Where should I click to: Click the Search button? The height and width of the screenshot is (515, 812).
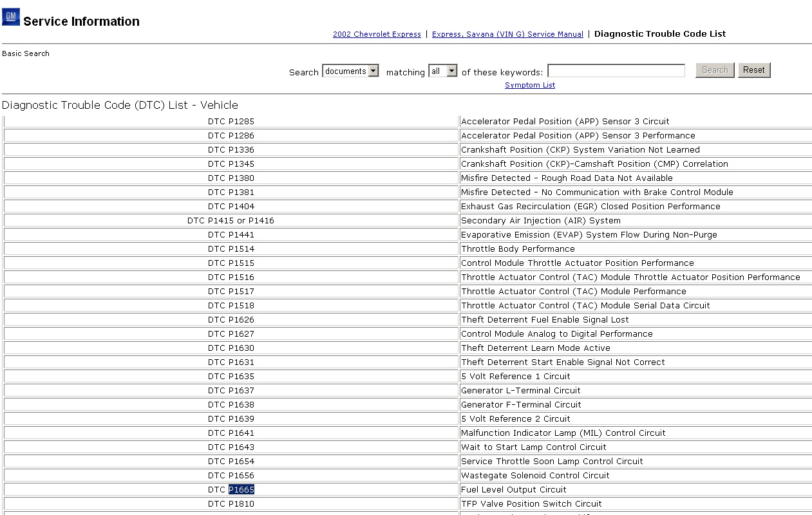[x=715, y=70]
